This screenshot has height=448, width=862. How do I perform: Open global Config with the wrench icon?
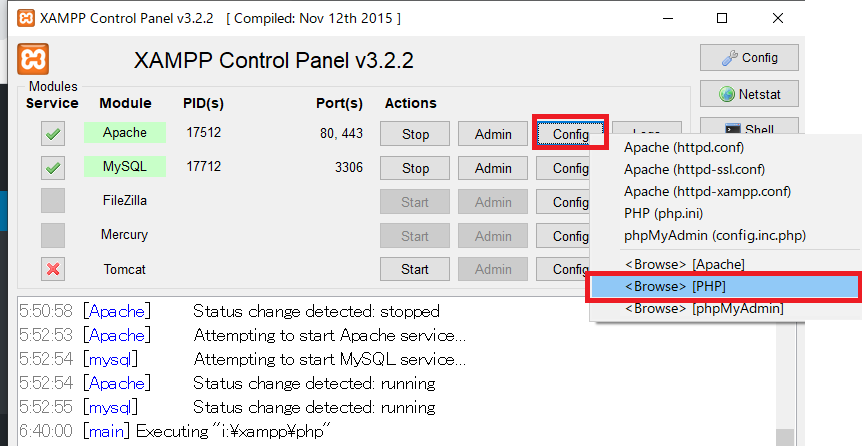[x=748, y=58]
